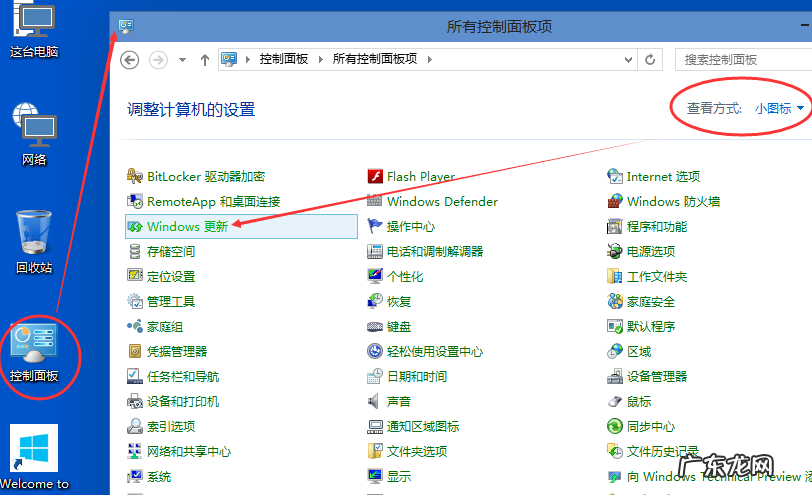
Task: Click window title bar system icon
Action: pos(126,25)
